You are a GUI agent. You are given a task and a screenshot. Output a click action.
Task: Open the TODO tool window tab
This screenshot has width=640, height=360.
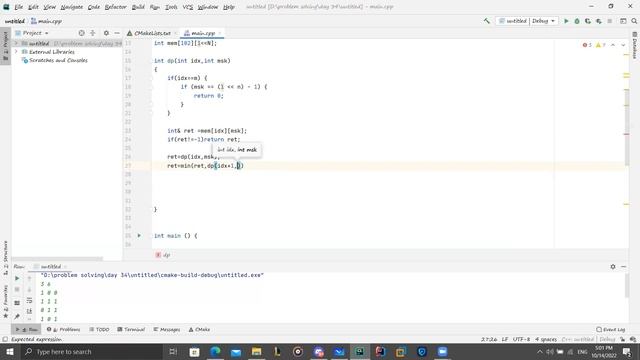99,329
